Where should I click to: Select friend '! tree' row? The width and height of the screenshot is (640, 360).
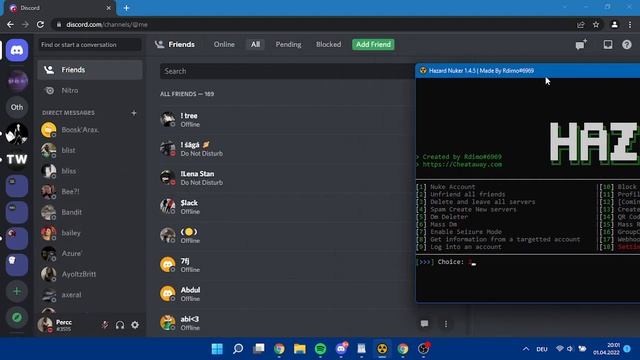click(x=286, y=120)
